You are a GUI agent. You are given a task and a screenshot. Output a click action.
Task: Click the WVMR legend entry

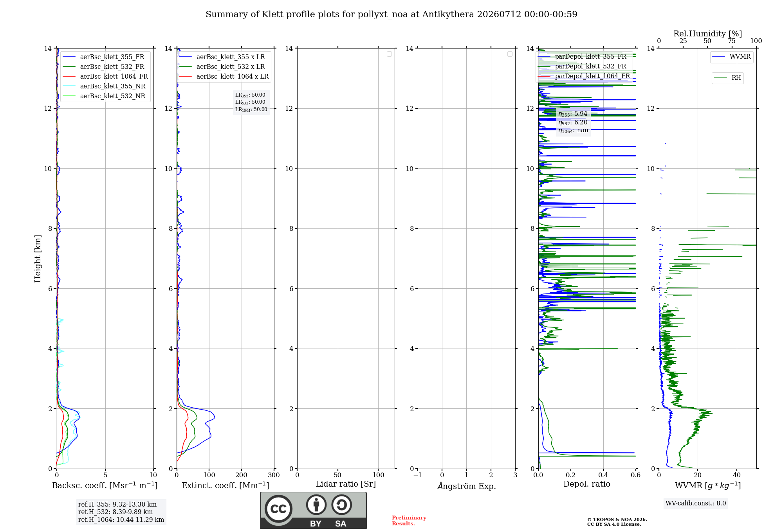732,57
